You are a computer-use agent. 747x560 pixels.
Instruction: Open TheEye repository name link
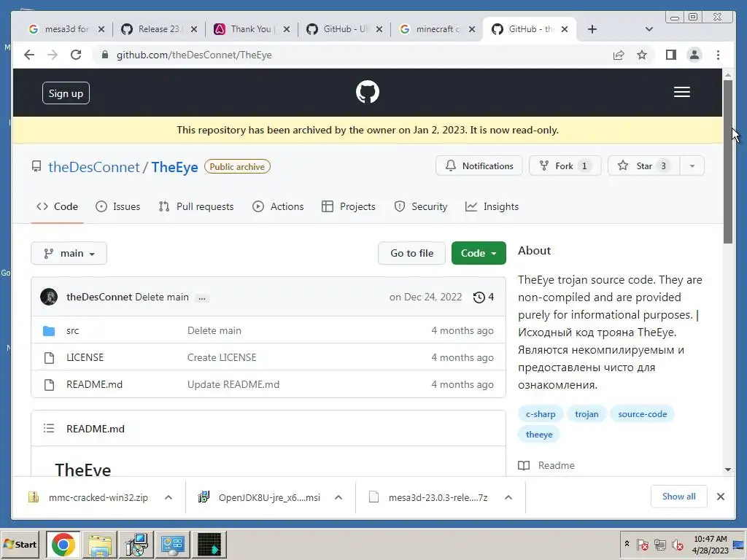(x=174, y=167)
